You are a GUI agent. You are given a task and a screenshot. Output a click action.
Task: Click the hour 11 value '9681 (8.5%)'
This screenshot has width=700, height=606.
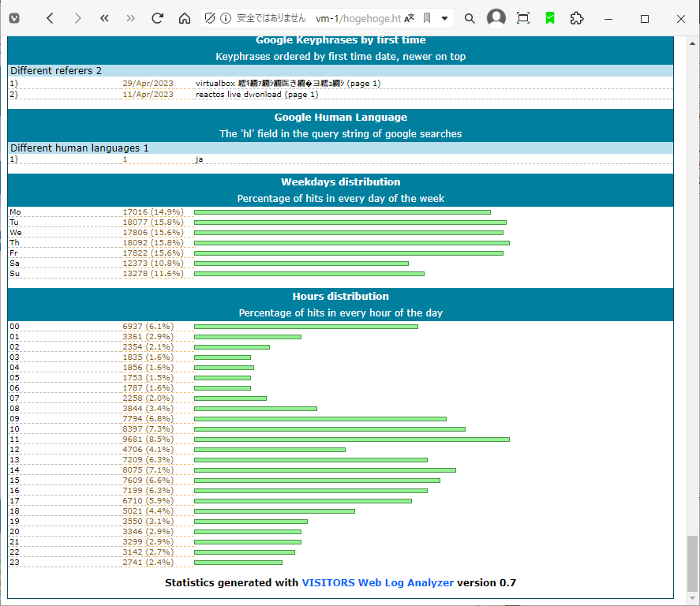click(x=148, y=440)
